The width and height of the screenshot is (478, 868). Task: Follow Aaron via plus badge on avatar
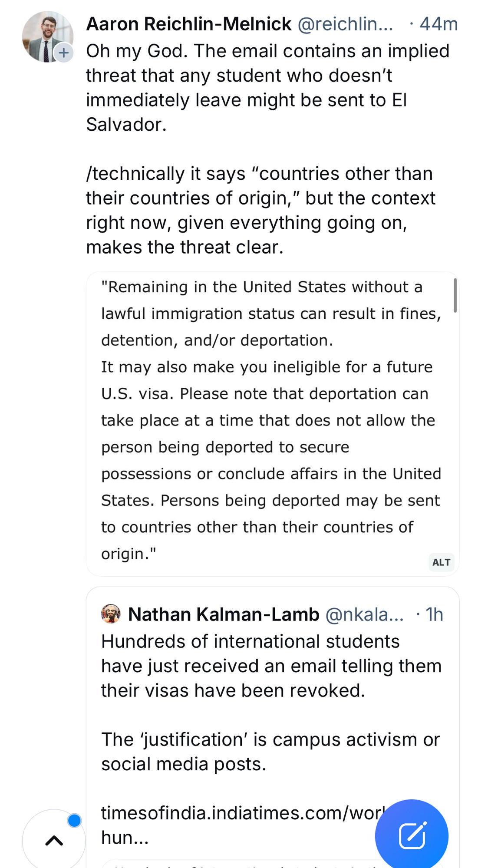(63, 53)
